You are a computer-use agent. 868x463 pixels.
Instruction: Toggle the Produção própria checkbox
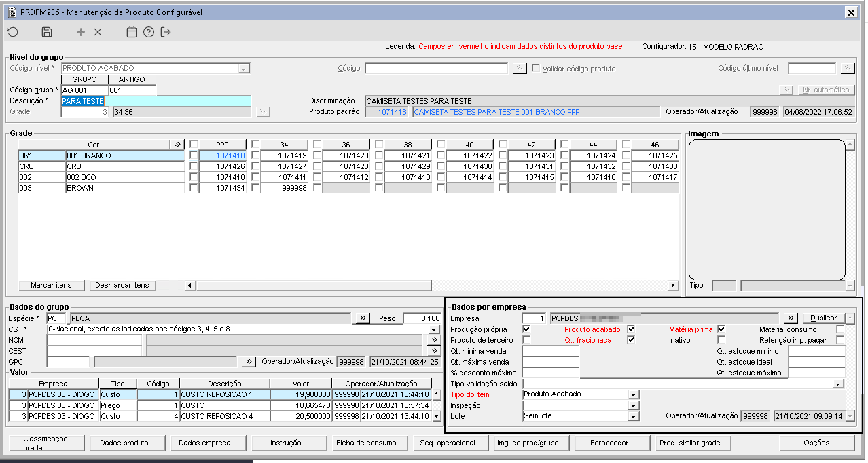tap(526, 329)
